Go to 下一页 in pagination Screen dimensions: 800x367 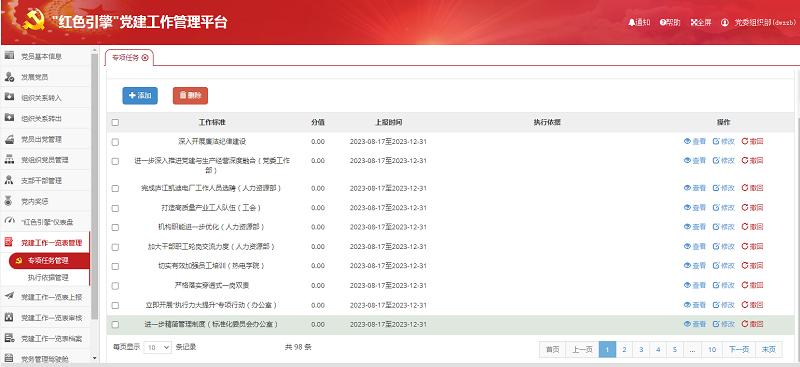coord(739,350)
